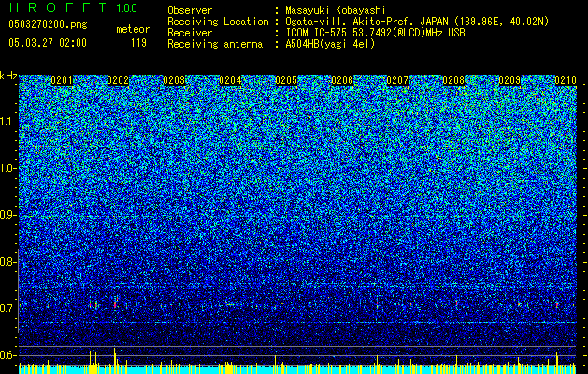Viewport: 588px width, 374px height.
Task: Click the 'Receiving Location' label
Action: [218, 22]
